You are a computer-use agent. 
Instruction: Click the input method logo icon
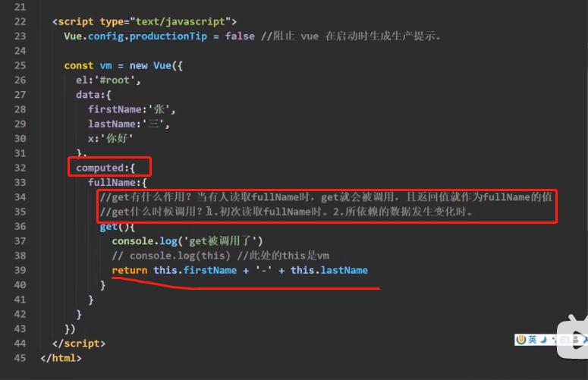point(520,340)
